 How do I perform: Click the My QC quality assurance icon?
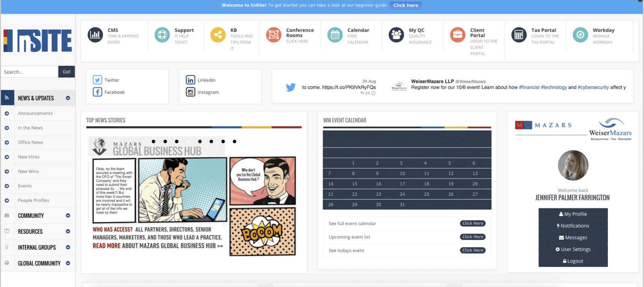(396, 35)
